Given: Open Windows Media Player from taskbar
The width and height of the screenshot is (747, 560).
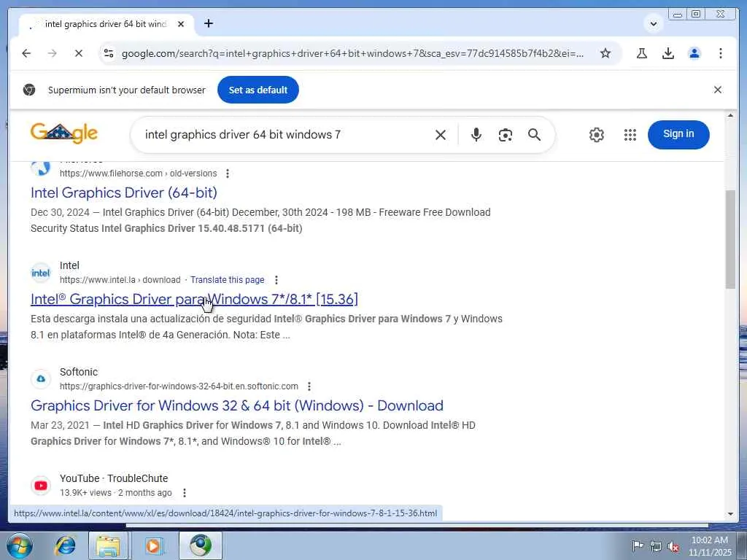Looking at the screenshot, I should [x=153, y=545].
